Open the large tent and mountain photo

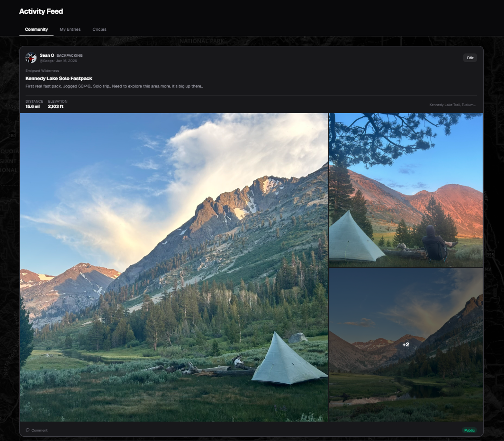tap(174, 267)
